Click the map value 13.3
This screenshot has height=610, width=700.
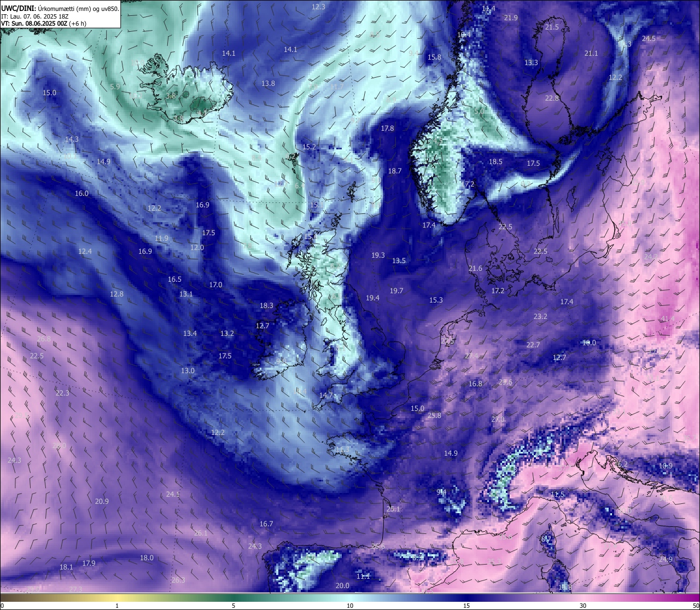[531, 62]
